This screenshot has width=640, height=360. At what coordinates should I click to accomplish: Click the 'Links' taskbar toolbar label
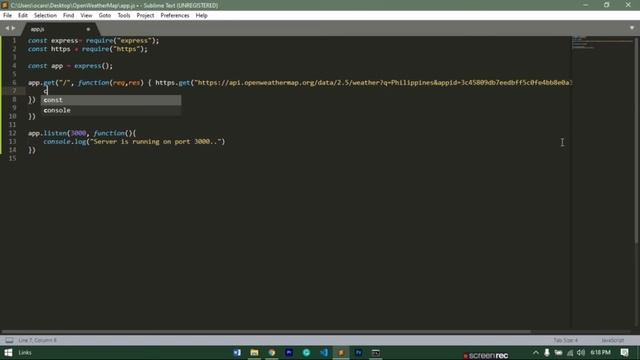(x=25, y=353)
